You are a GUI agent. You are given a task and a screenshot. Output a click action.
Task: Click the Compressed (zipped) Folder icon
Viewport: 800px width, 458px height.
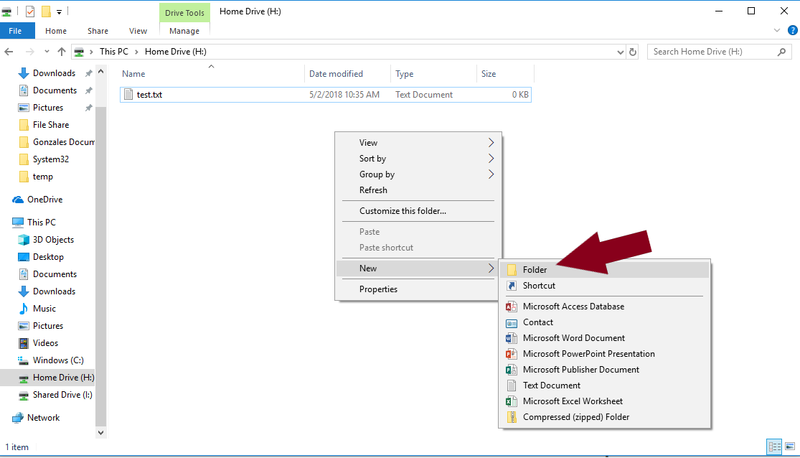(511, 417)
